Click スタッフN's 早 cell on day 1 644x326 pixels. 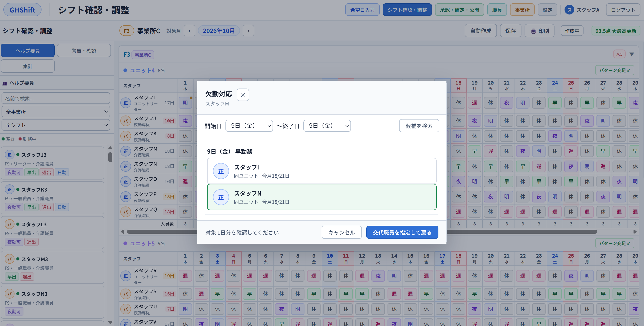tap(185, 166)
